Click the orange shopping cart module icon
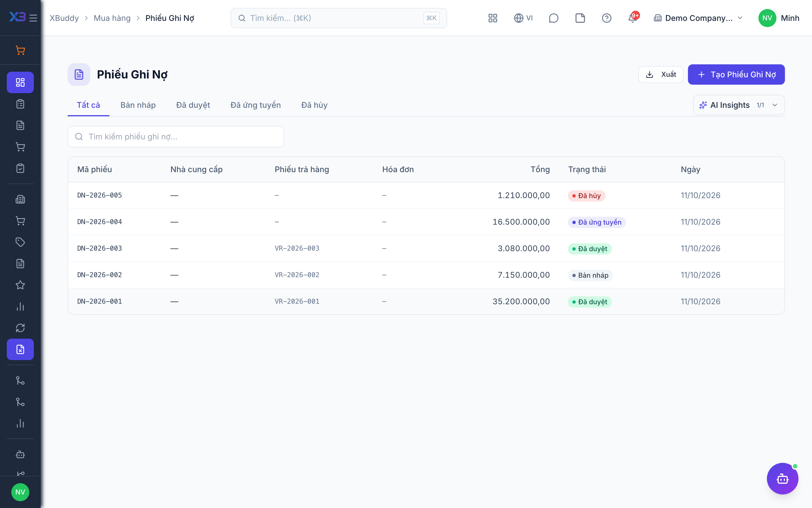 coord(20,51)
